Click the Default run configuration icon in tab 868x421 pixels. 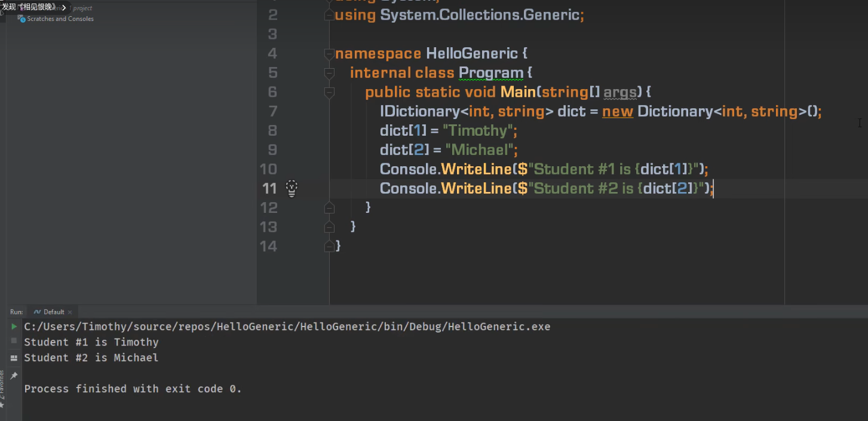coord(37,312)
